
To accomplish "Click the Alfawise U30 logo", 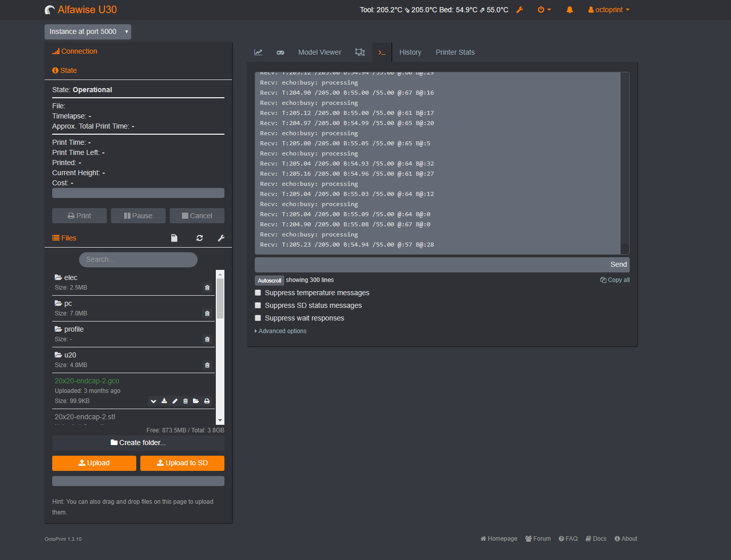I will click(81, 10).
